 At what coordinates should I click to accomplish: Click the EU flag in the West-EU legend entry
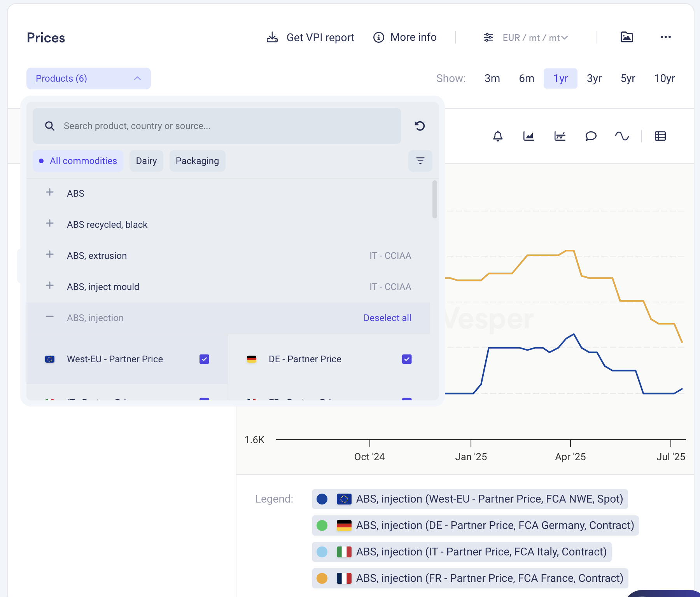click(344, 499)
